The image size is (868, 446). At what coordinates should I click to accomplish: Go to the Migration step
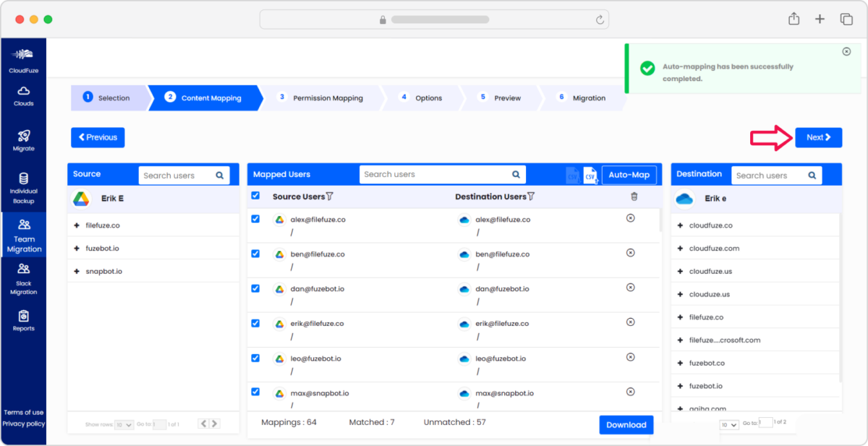(582, 98)
